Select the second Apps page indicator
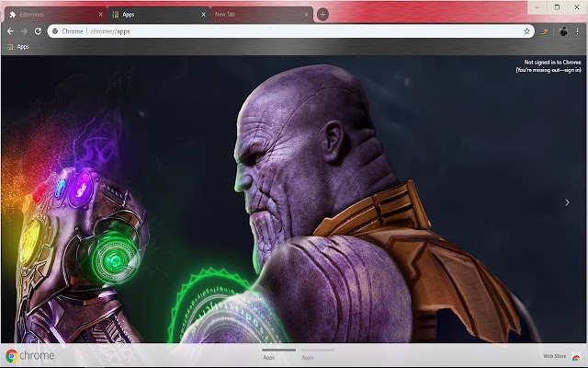The image size is (588, 368). tap(317, 353)
